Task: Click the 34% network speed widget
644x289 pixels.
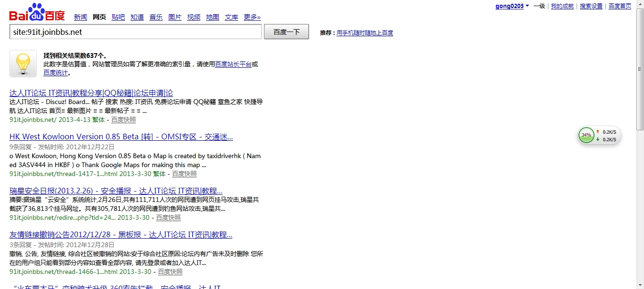Action: [599, 135]
